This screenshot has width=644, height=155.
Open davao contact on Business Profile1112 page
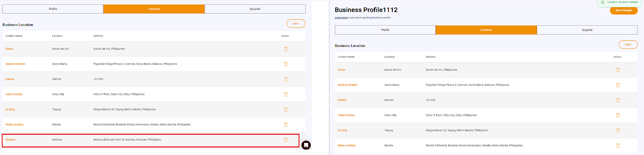tap(341, 70)
